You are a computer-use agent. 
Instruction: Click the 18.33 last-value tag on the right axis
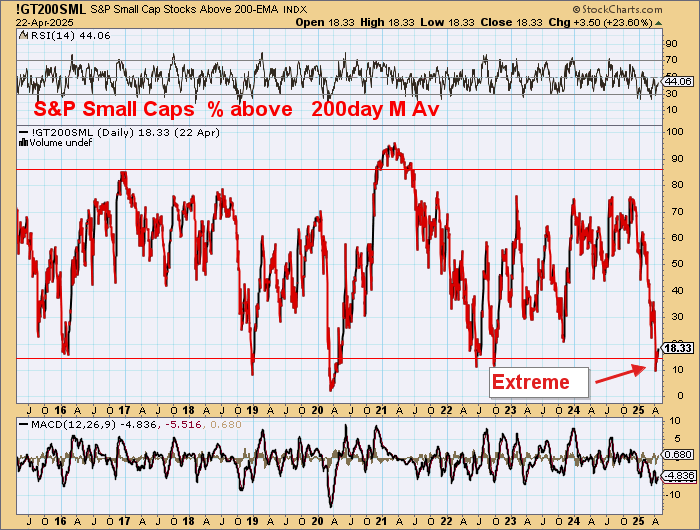pos(678,347)
